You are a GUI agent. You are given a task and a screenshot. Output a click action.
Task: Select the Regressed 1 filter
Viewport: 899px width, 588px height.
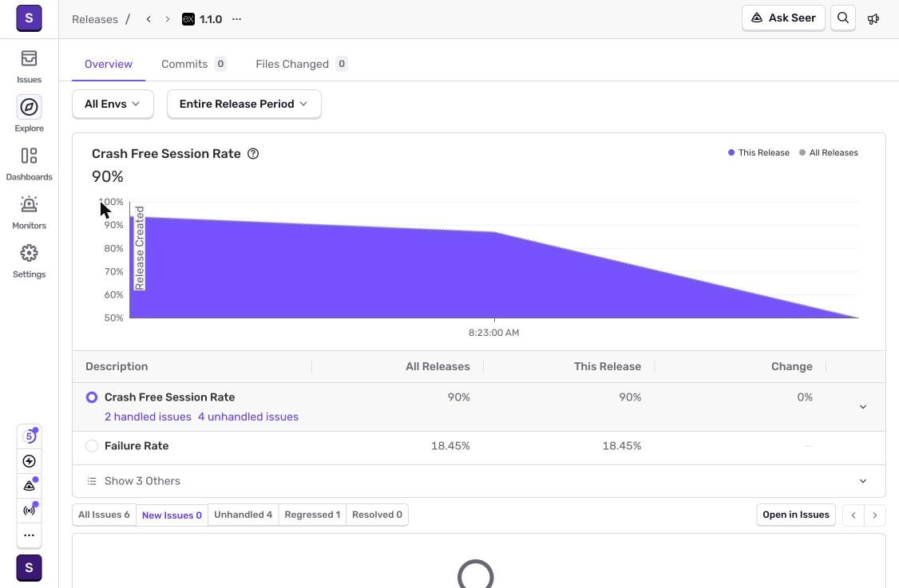click(312, 515)
